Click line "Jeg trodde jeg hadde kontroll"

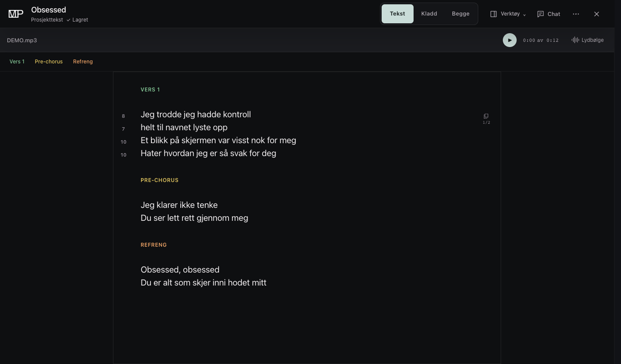(196, 114)
